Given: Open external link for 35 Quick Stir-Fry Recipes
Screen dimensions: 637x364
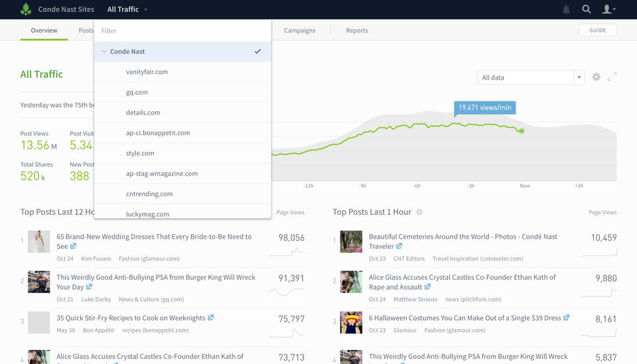Looking at the screenshot, I should [210, 318].
